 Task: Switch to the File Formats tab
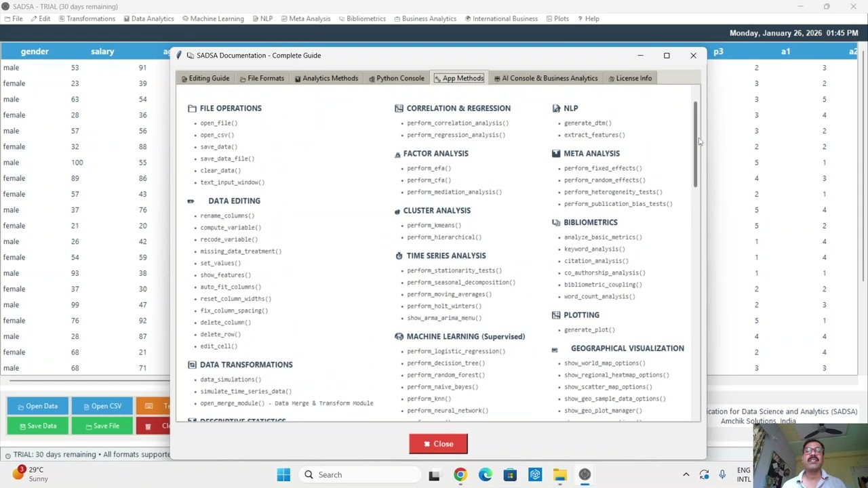coord(262,78)
